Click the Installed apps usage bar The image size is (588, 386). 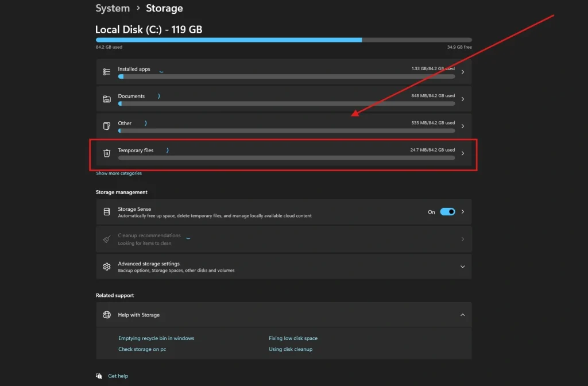[287, 76]
